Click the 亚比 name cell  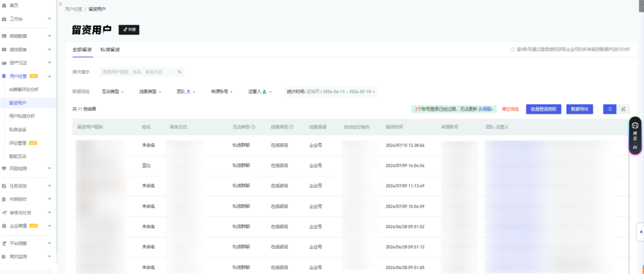coord(146,166)
